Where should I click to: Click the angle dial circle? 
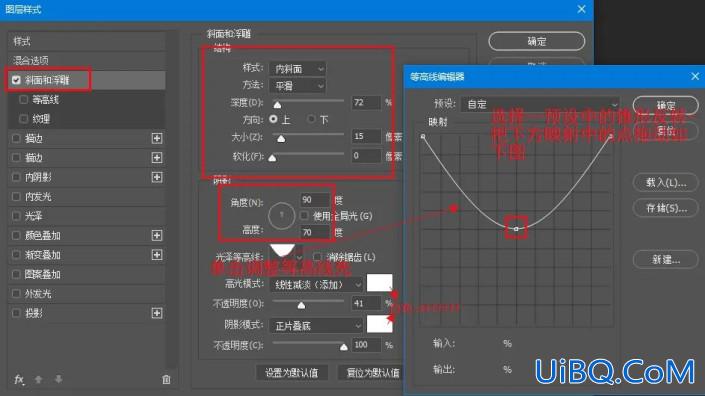[281, 216]
